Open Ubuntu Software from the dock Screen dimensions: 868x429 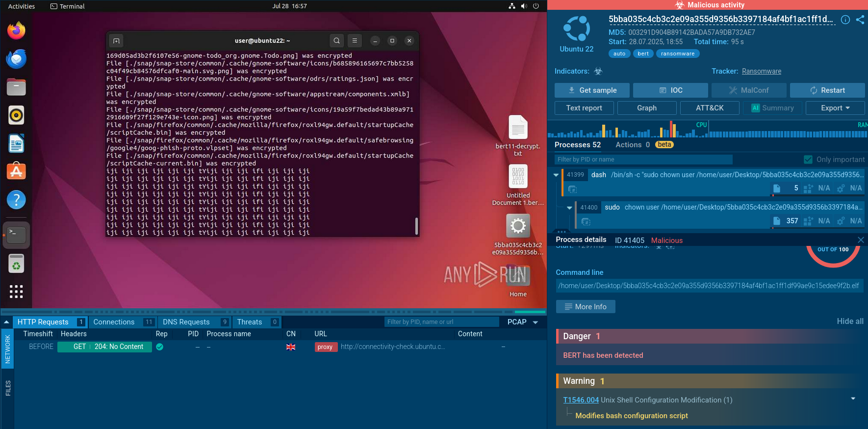pyautogui.click(x=16, y=172)
